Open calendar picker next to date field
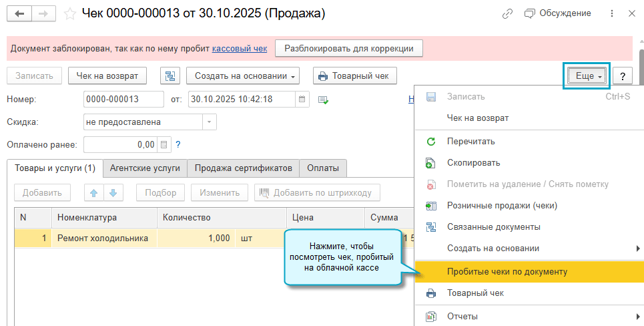 click(302, 100)
